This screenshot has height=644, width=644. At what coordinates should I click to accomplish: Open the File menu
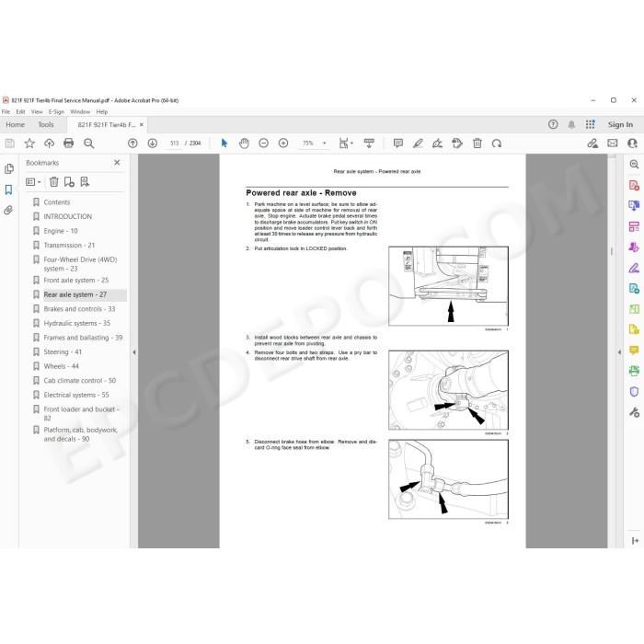[6, 111]
